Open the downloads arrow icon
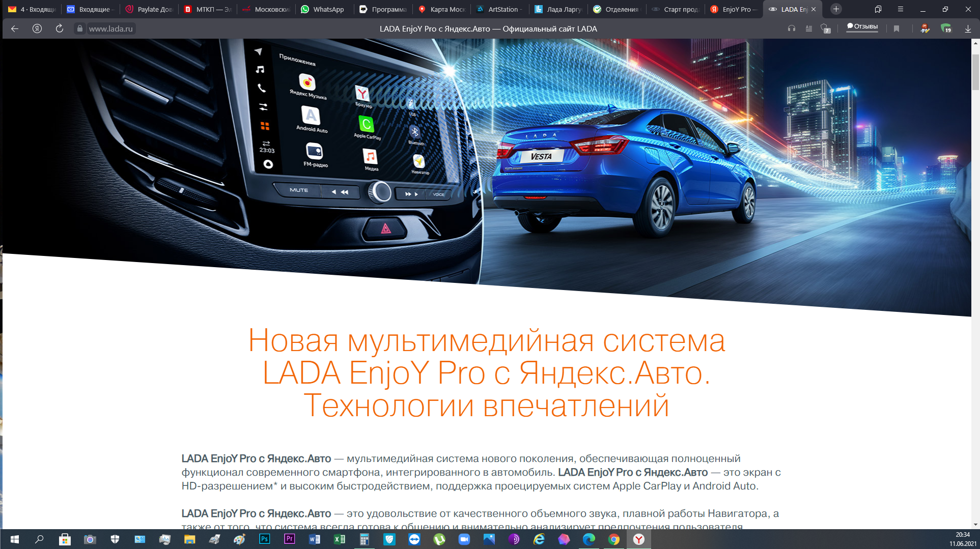Screen dimensions: 980x549 click(968, 28)
